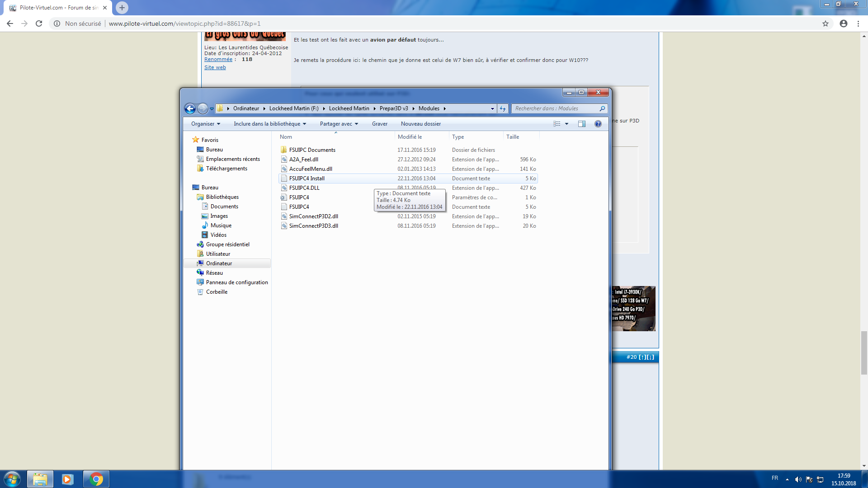The image size is (868, 488).
Task: Select FSUIPC4 configuration settings file icon
Action: (284, 197)
